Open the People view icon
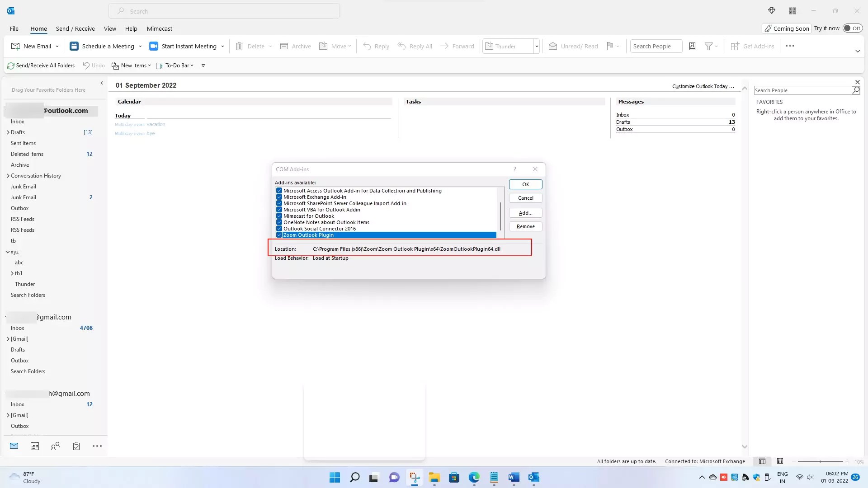The height and width of the screenshot is (488, 868). click(x=55, y=446)
